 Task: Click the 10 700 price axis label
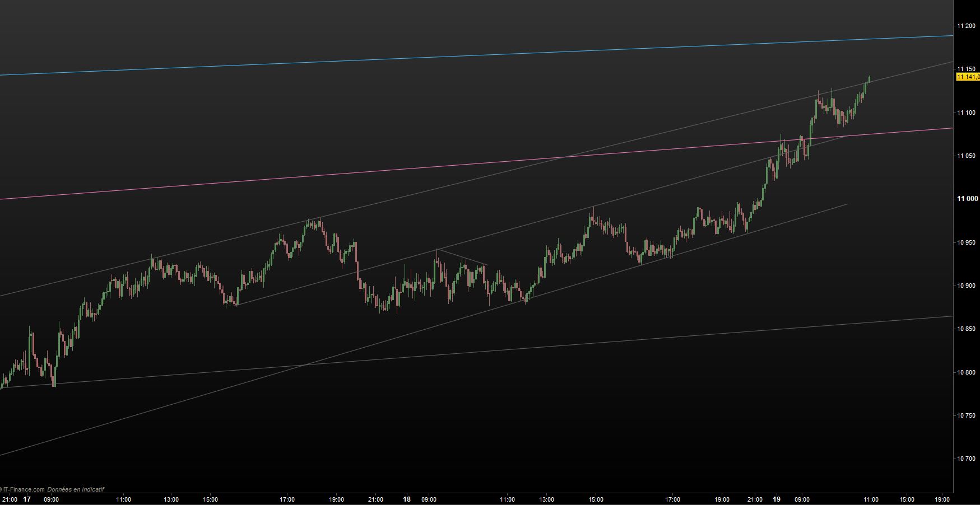coord(966,459)
